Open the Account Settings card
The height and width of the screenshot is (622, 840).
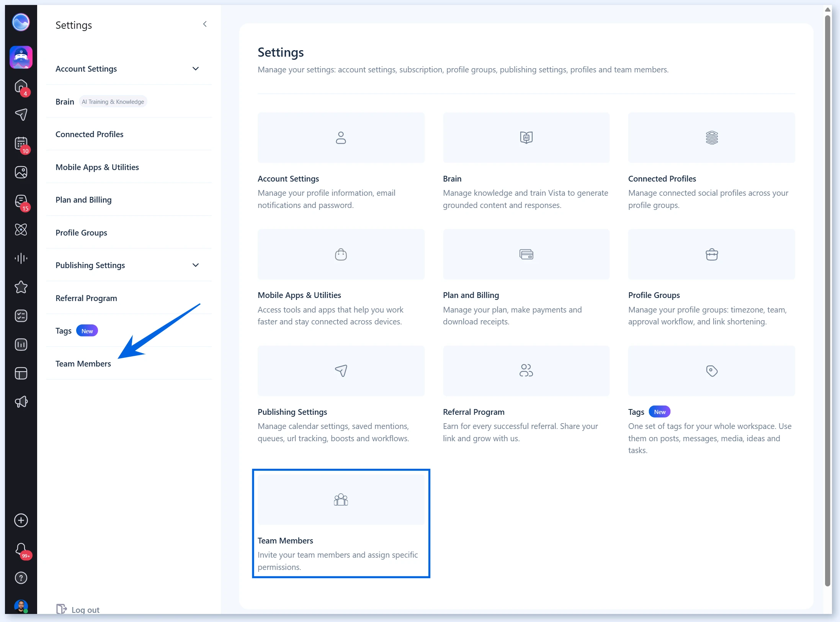(x=341, y=161)
